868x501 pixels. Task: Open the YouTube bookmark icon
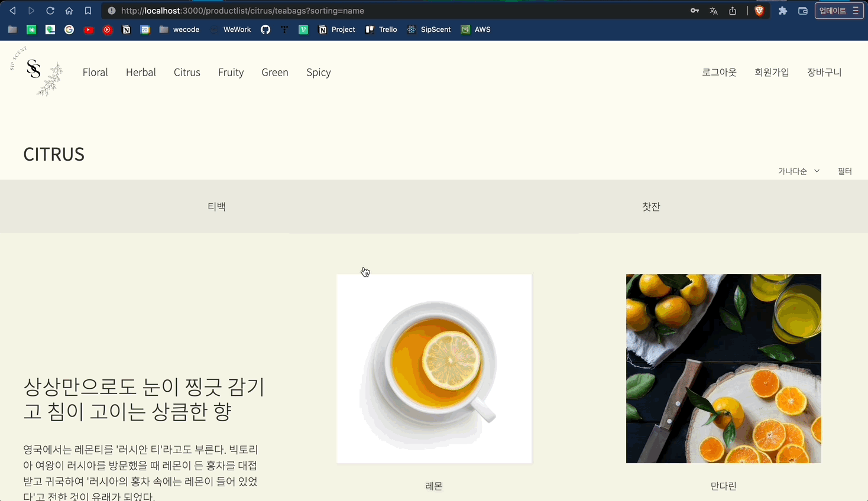(89, 30)
